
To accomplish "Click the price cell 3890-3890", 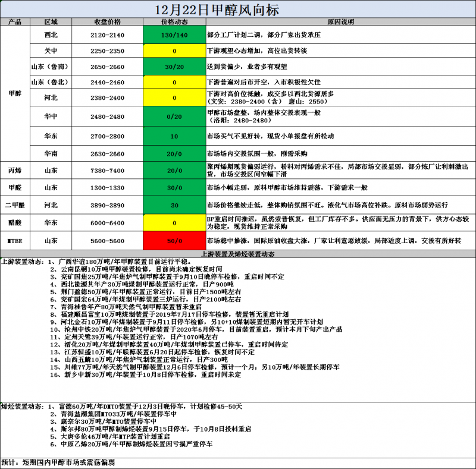I will point(107,205).
